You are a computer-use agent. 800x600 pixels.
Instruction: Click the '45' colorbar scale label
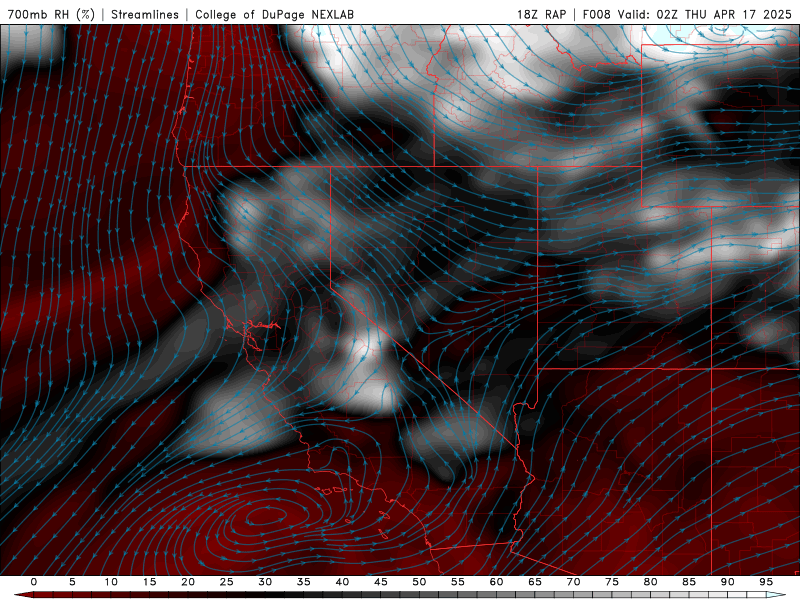pos(381,582)
